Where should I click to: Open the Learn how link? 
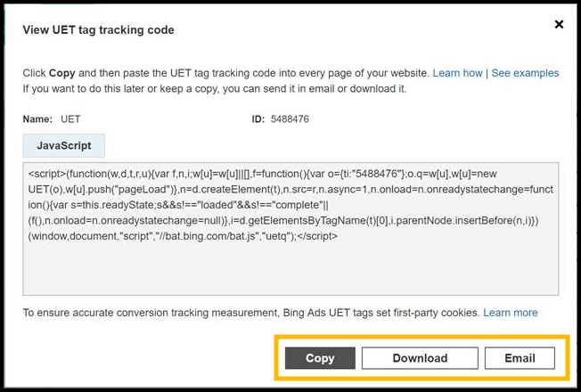point(457,73)
